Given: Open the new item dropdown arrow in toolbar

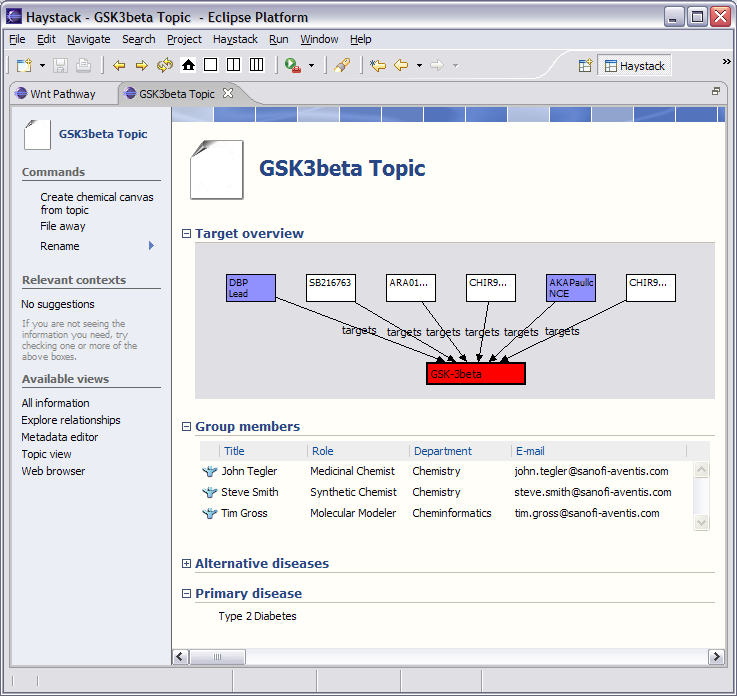Looking at the screenshot, I should 42,66.
